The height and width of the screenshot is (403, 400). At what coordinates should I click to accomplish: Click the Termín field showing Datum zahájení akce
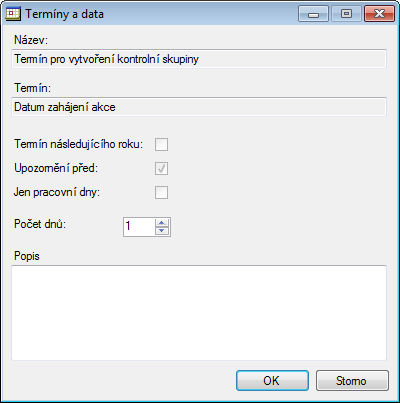[x=199, y=107]
